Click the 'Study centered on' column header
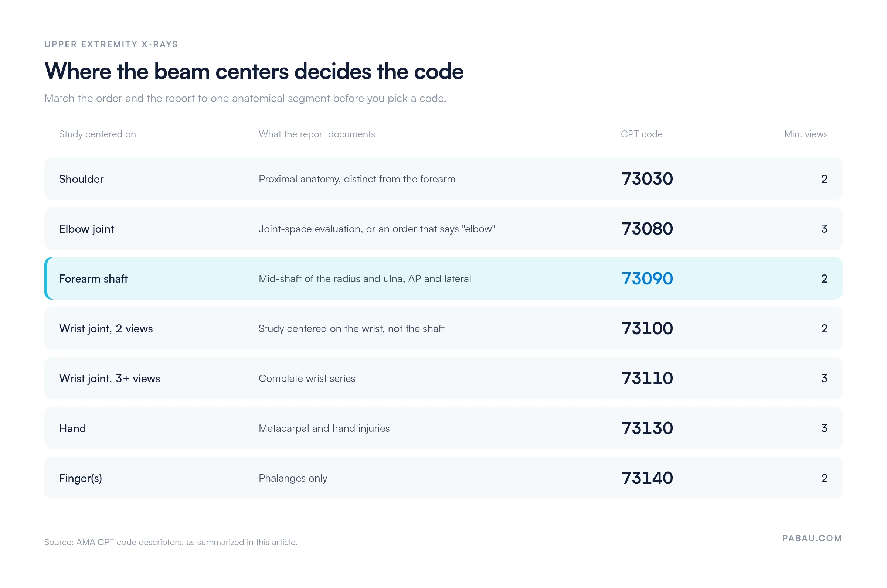This screenshot has height=588, width=887. pos(97,134)
